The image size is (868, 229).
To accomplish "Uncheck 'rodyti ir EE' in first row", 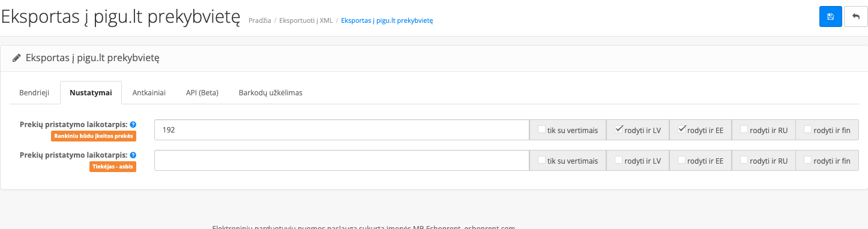I will (x=681, y=129).
